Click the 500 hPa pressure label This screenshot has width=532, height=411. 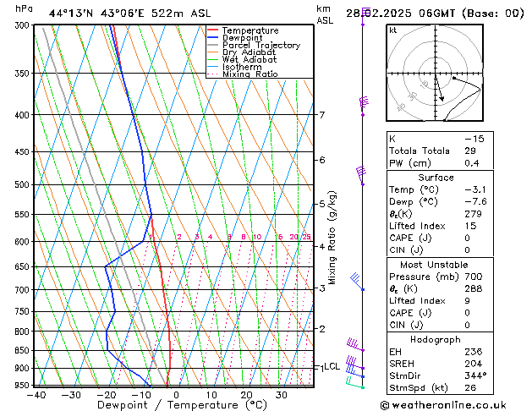click(x=24, y=184)
